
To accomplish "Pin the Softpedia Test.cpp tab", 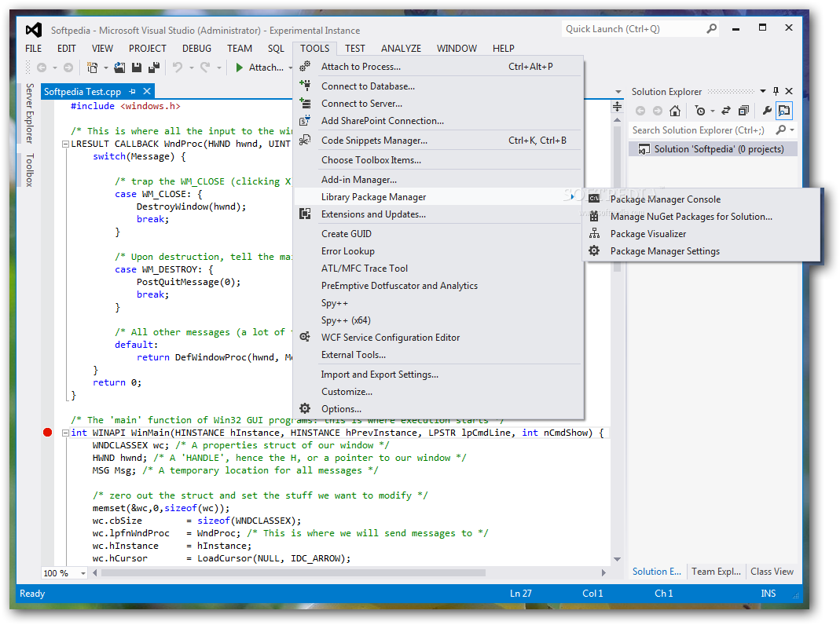I will pyautogui.click(x=132, y=92).
